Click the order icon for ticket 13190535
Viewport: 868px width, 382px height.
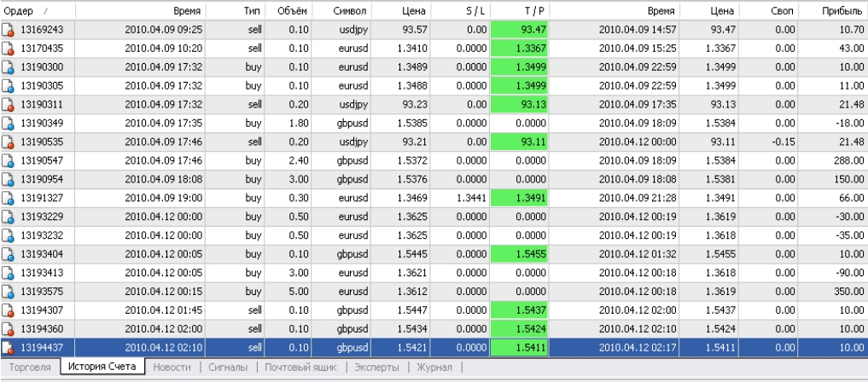point(9,140)
